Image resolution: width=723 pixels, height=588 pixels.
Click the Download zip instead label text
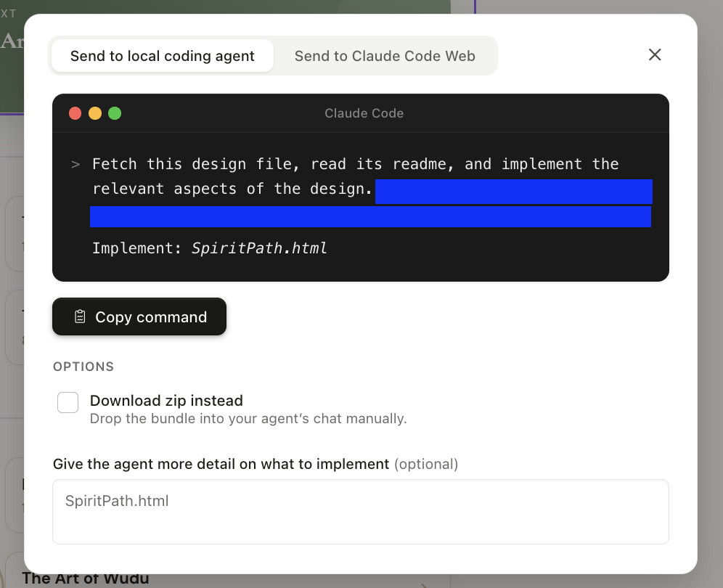166,401
